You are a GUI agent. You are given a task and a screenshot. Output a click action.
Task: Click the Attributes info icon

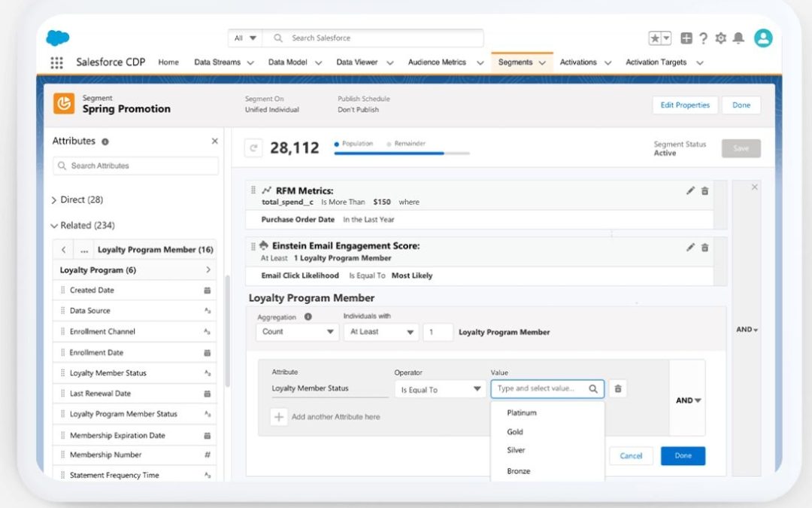tap(105, 141)
